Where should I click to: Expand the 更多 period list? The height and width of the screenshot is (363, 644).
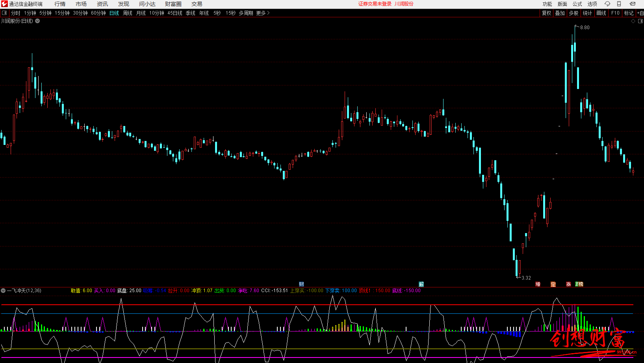click(263, 13)
